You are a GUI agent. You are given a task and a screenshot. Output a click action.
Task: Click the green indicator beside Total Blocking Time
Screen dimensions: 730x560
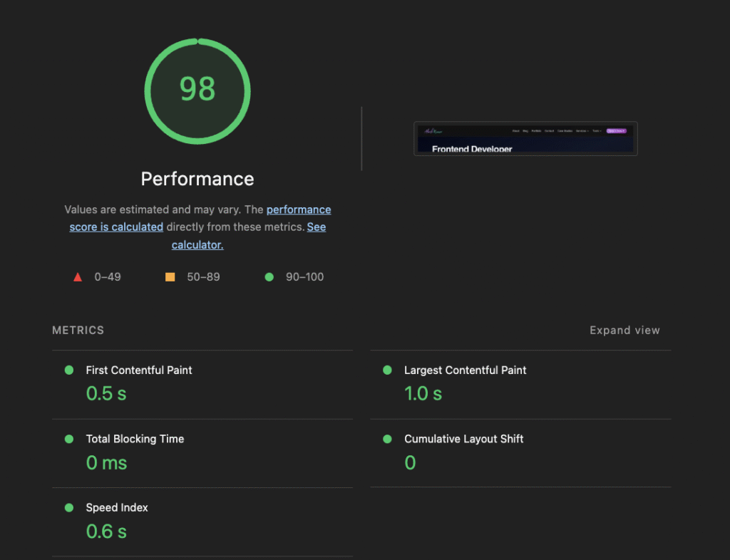coord(68,439)
